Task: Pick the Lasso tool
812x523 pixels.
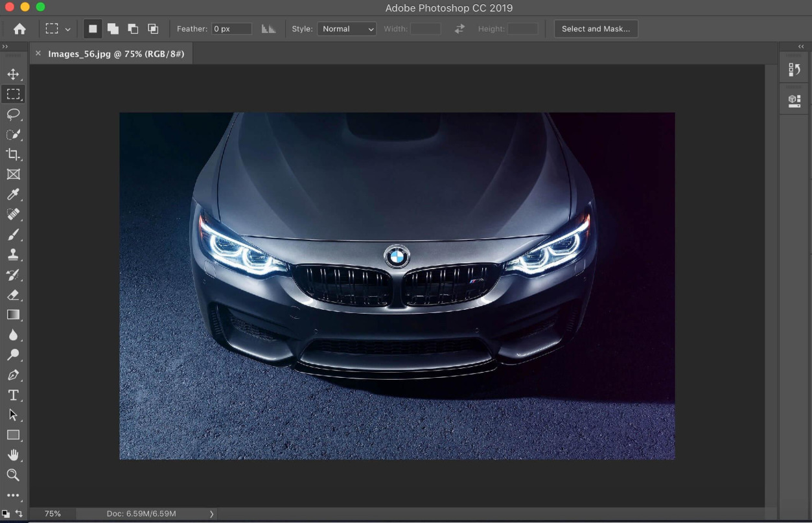Action: (13, 115)
